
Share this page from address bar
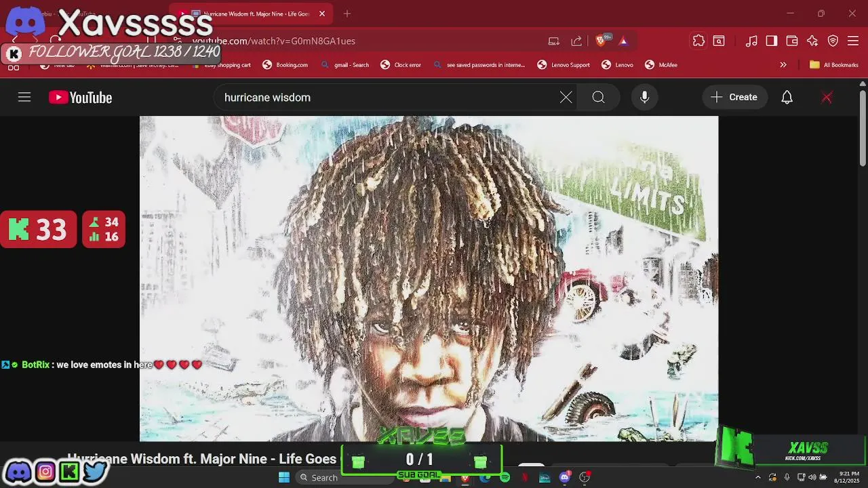pyautogui.click(x=576, y=41)
